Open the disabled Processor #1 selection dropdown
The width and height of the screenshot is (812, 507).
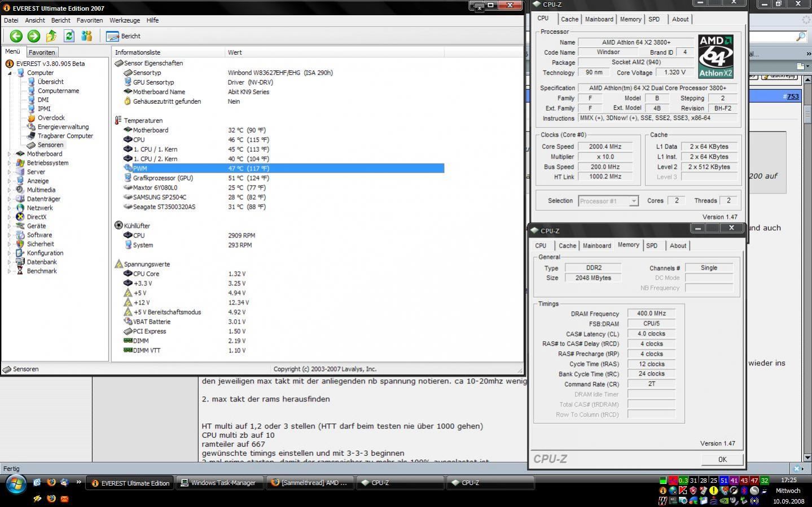coord(608,201)
